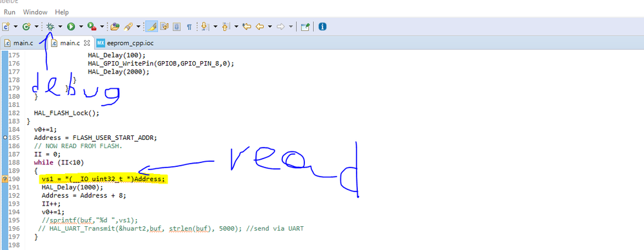Click last edit location arrow icon
Image resolution: width=644 pixels, height=250 pixels.
pyautogui.click(x=246, y=26)
